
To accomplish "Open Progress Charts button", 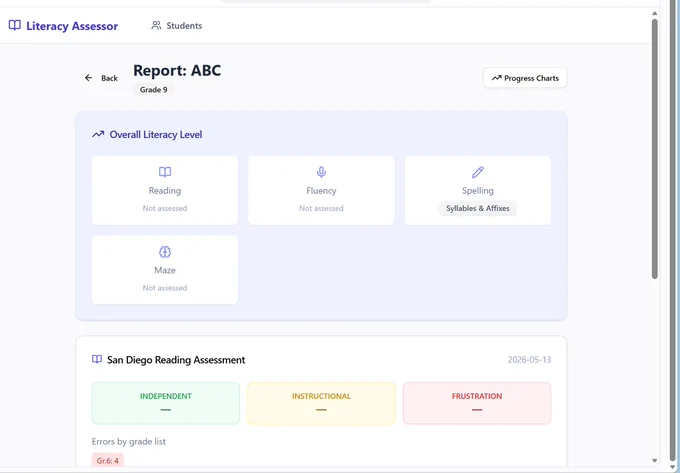I will [525, 78].
